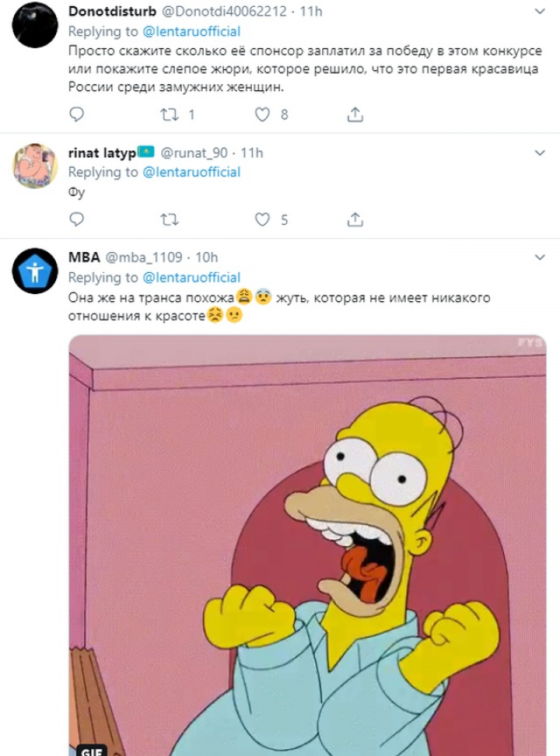Open rinat latyp's display name

(102, 153)
